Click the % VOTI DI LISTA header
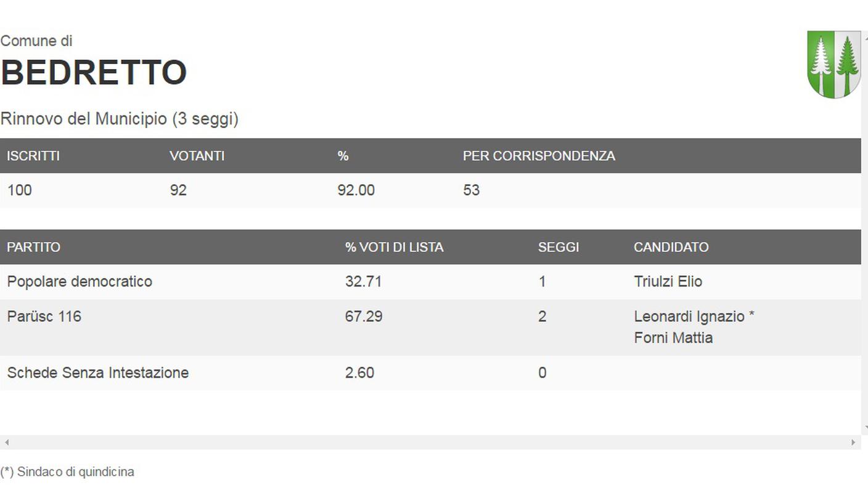The height and width of the screenshot is (488, 868). point(395,247)
